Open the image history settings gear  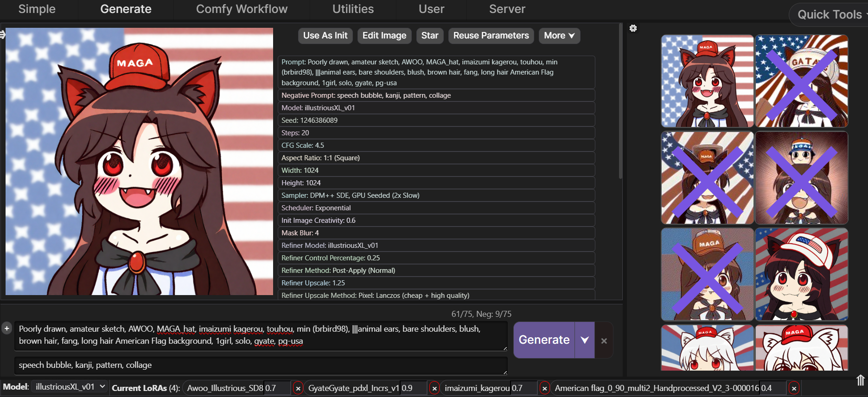633,28
